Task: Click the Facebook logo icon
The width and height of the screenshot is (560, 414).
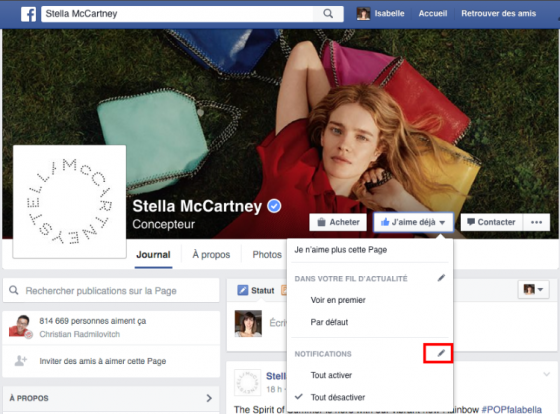Action: pos(28,14)
